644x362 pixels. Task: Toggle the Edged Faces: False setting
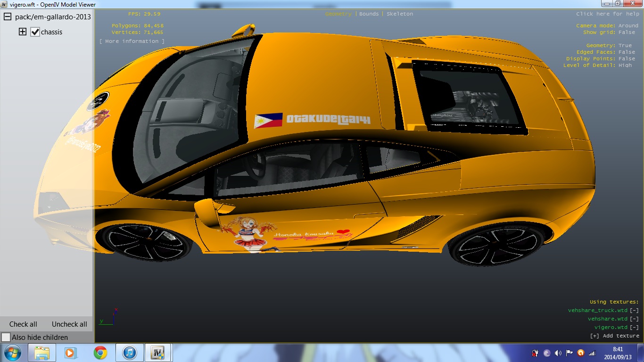click(x=606, y=52)
